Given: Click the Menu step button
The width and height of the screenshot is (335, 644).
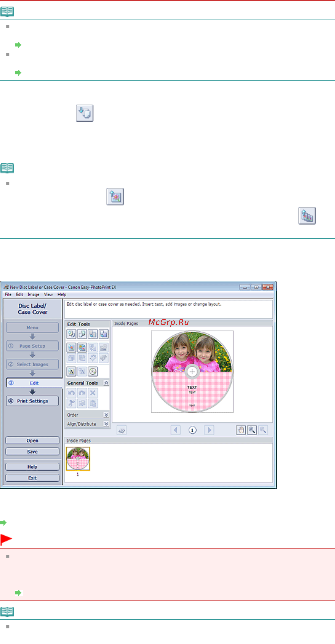Looking at the screenshot, I should (32, 327).
